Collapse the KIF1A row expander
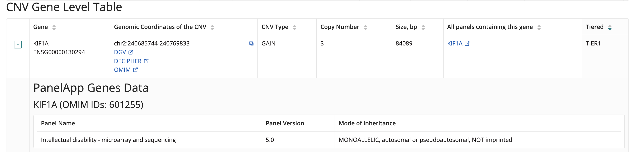Viewport: 644px width, 152px height. point(18,45)
